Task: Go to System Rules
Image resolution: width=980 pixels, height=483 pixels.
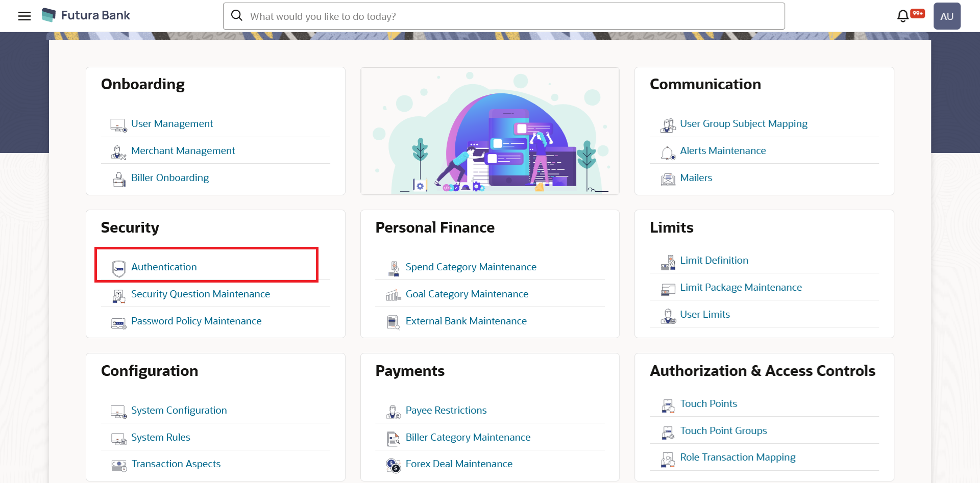Action: (x=161, y=437)
